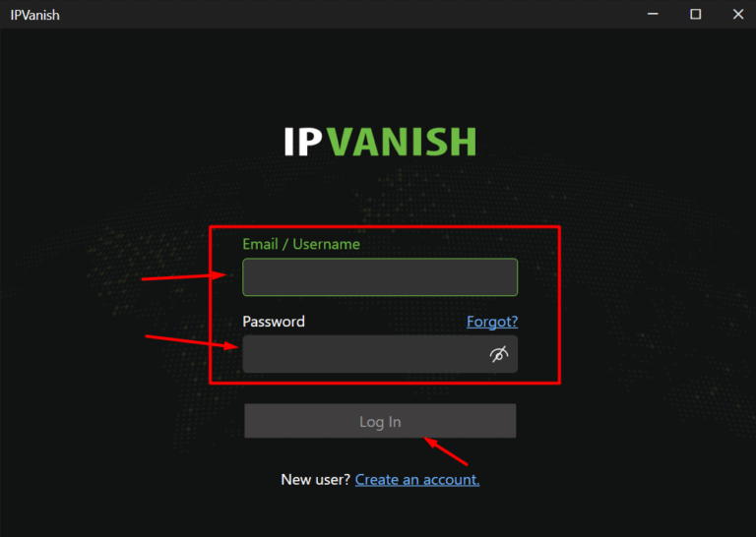
Task: Toggle password visibility eye icon
Action: pyautogui.click(x=499, y=354)
